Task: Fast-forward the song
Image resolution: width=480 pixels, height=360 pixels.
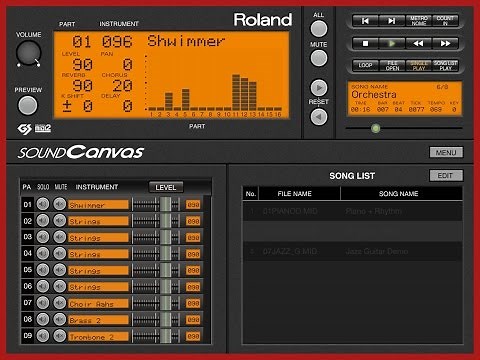Action: pos(445,43)
